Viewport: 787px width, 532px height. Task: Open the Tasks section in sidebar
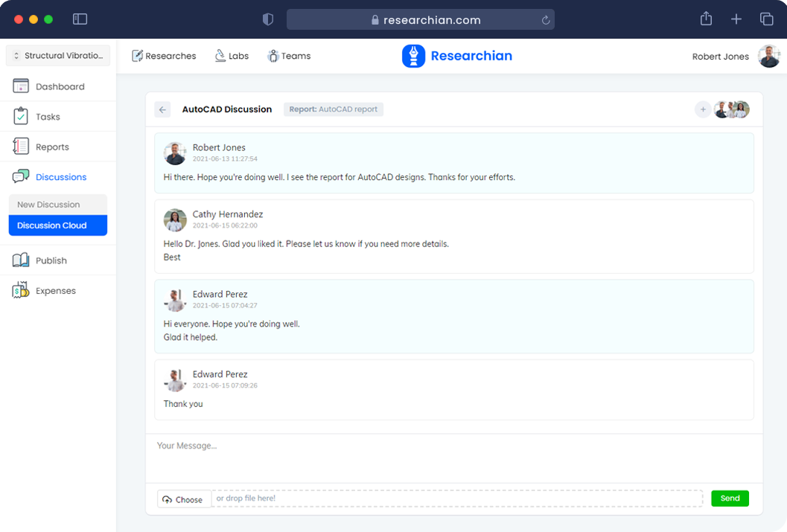pos(48,117)
